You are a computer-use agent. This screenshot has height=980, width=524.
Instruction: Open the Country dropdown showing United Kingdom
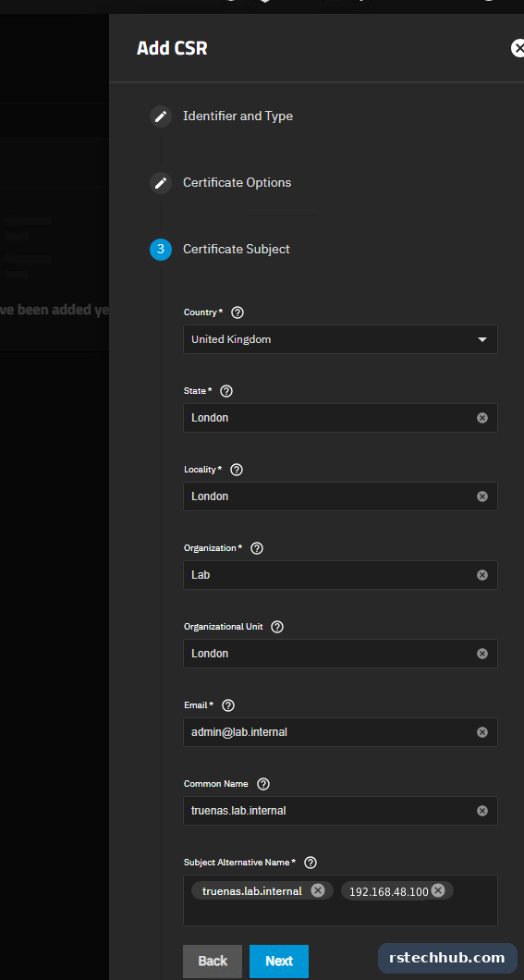point(340,339)
